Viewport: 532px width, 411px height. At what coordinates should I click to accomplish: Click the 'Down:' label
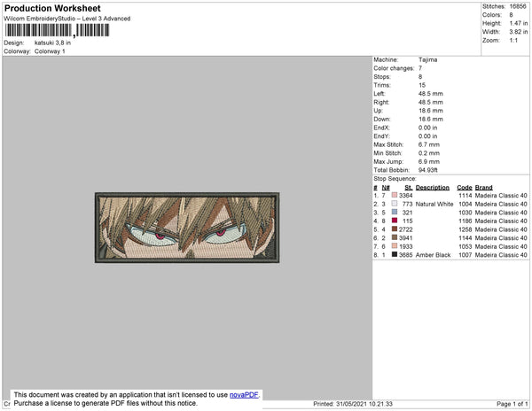tap(382, 120)
